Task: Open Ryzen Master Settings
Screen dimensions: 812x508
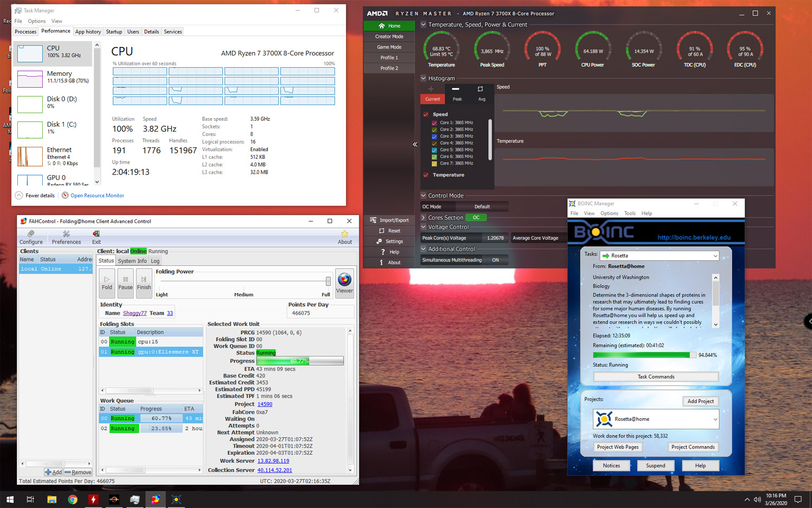Action: (389, 242)
